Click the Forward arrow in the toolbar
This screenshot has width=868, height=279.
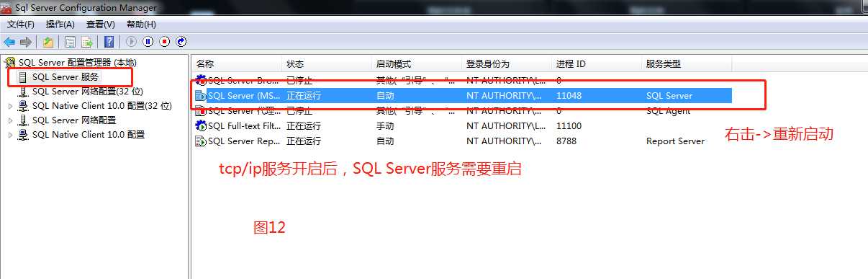26,42
